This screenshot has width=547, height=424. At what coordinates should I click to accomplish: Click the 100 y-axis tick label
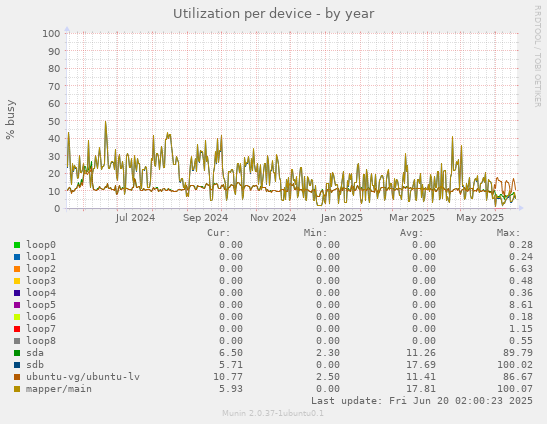51,34
